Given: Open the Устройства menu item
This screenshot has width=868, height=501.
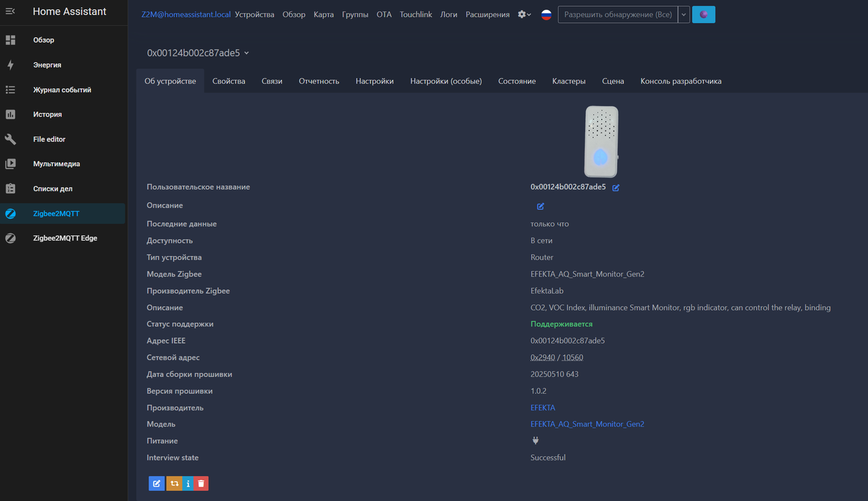Looking at the screenshot, I should (x=254, y=14).
